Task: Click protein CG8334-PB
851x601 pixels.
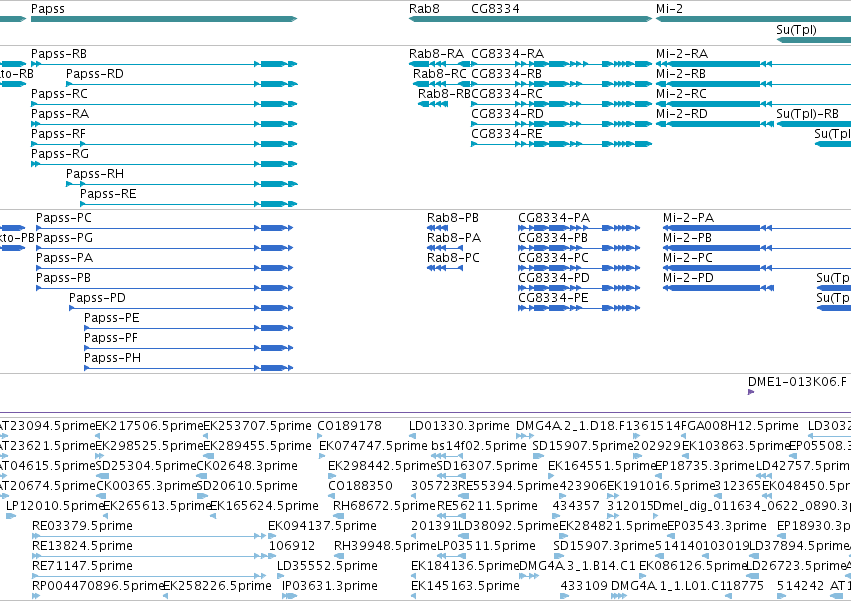Action: pos(552,238)
